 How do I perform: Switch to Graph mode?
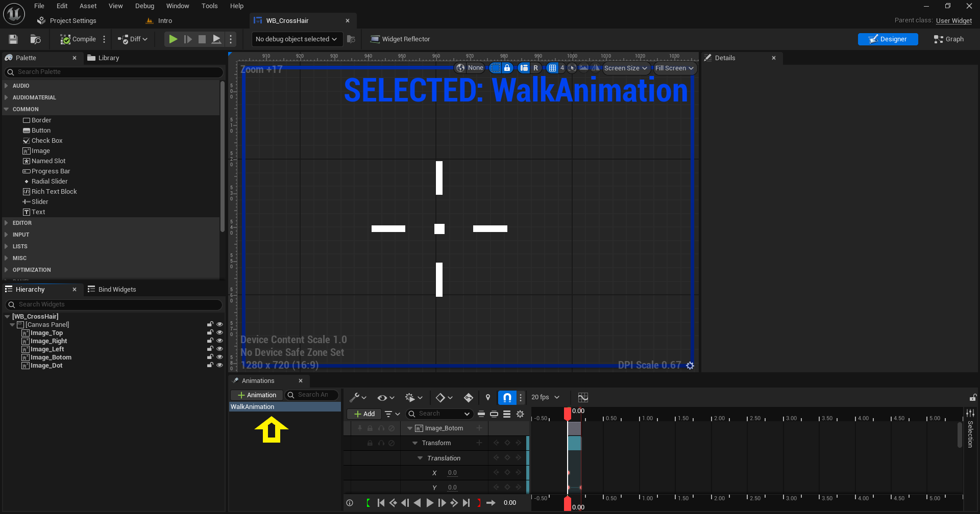click(x=948, y=39)
